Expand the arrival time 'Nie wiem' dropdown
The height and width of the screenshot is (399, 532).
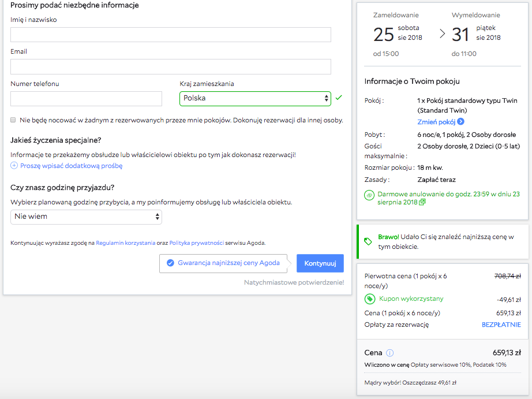click(86, 217)
